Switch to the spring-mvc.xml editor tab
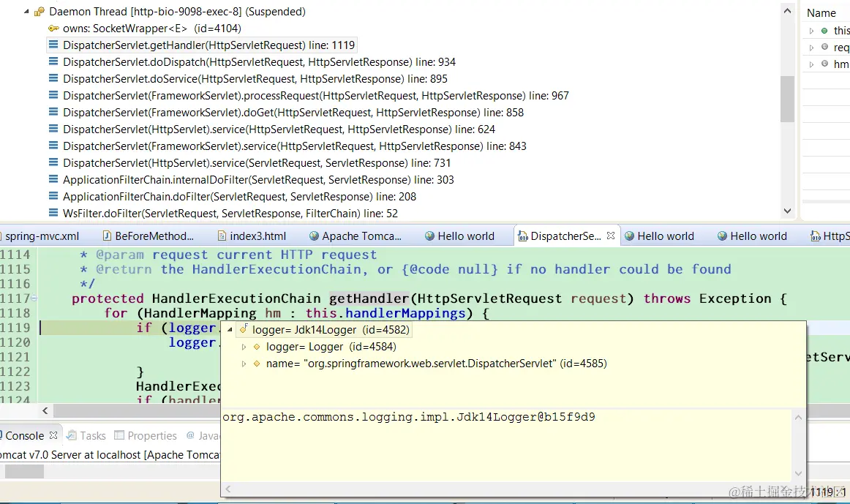Viewport: 850px width, 504px height. 42,236
